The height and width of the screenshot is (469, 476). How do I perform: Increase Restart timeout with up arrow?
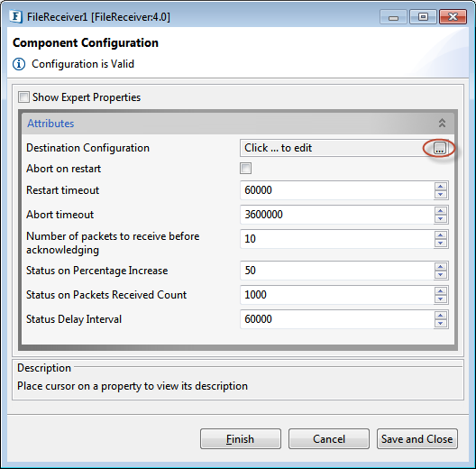click(441, 186)
